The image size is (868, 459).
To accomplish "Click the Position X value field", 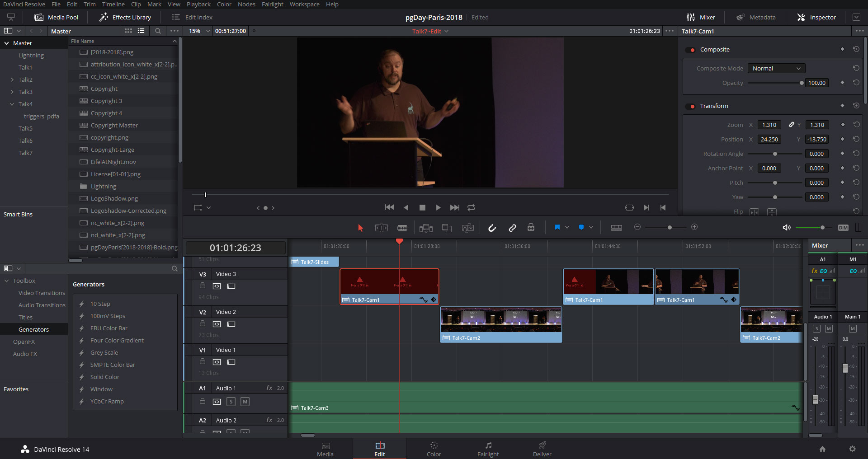I will (769, 139).
